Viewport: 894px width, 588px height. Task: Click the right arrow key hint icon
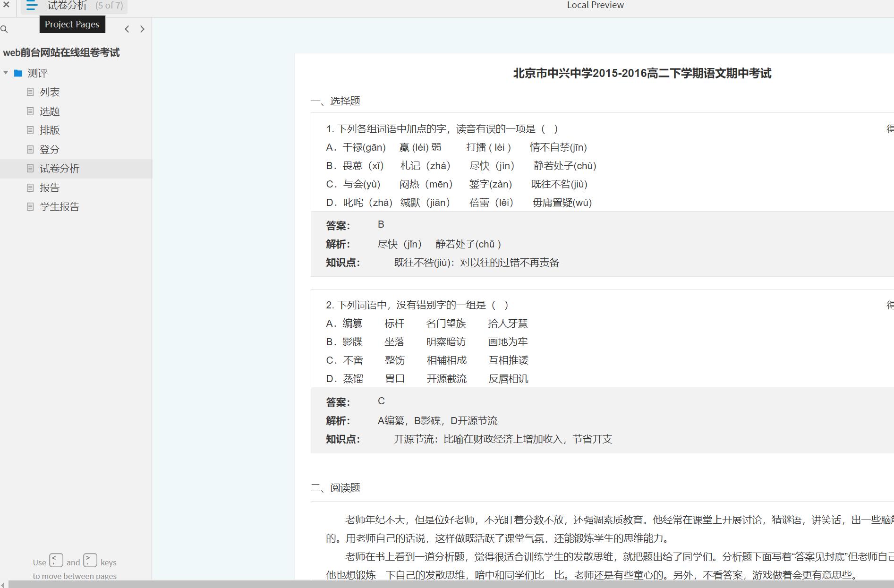tap(90, 561)
